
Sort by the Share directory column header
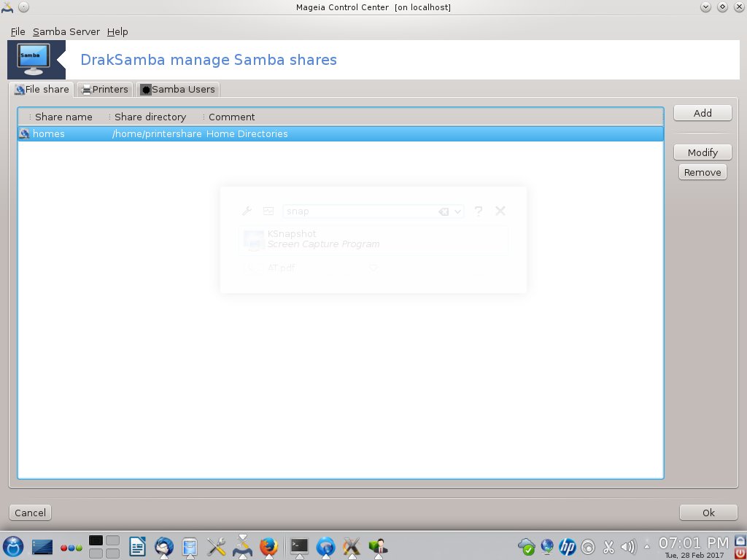(x=150, y=117)
